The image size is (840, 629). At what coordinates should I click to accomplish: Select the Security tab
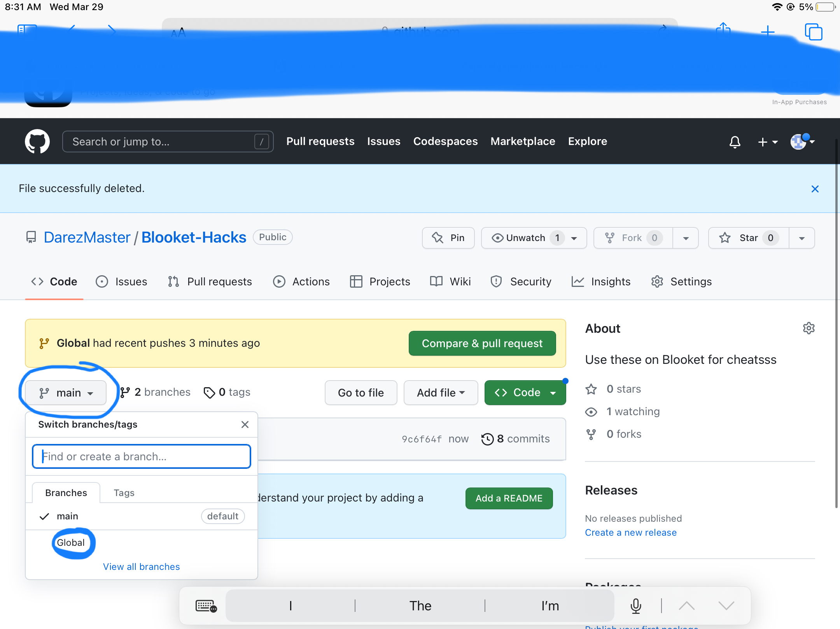(521, 281)
